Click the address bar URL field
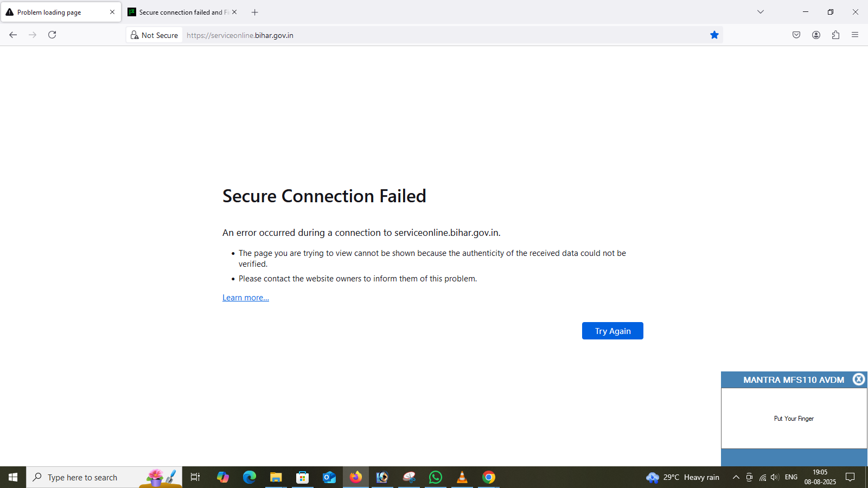Image resolution: width=868 pixels, height=488 pixels. (434, 35)
